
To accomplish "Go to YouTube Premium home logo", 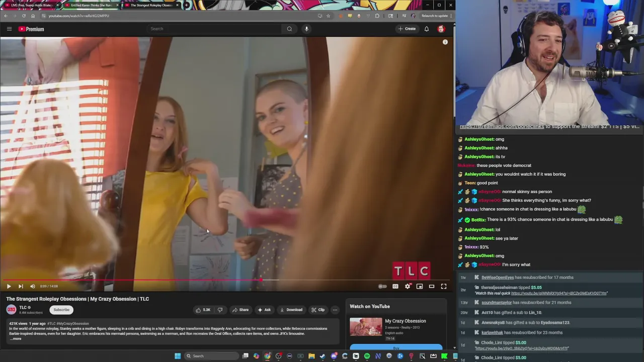I will tap(32, 29).
